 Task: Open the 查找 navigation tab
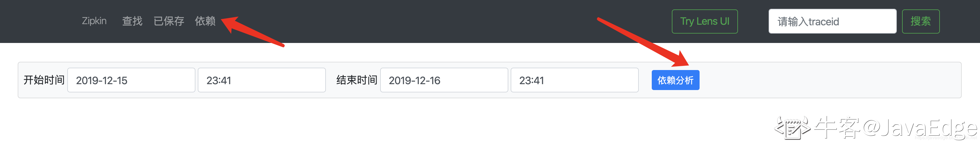click(x=132, y=21)
